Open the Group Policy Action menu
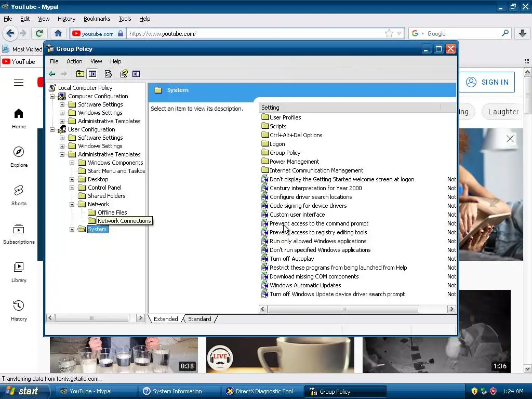Viewport: 532px width, 399px height. (74, 61)
